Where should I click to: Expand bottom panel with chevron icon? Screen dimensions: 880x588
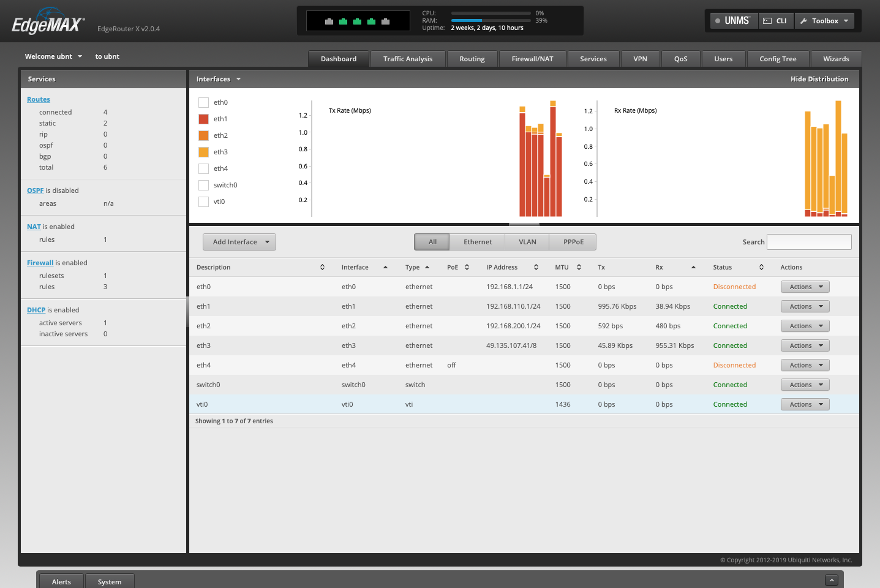[x=831, y=580]
